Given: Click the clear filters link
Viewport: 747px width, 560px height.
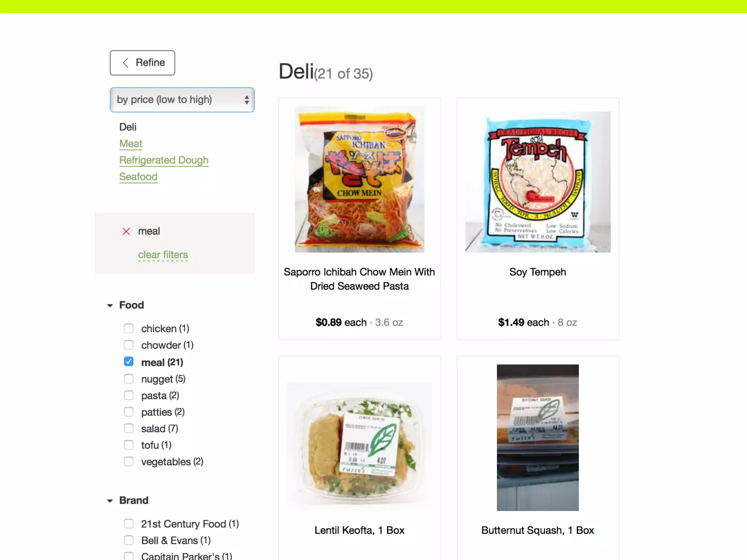Looking at the screenshot, I should (163, 254).
